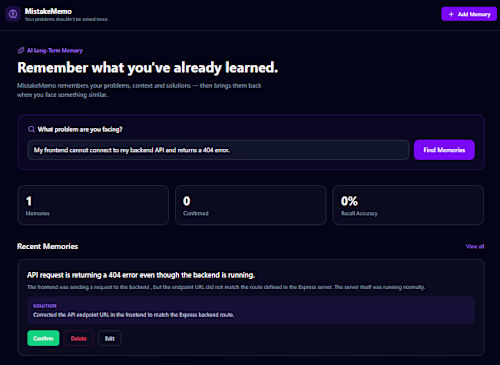Screen dimensions: 500x365
Task: Click the magnifier icon beside the problem prompt
Action: [x=31, y=129]
